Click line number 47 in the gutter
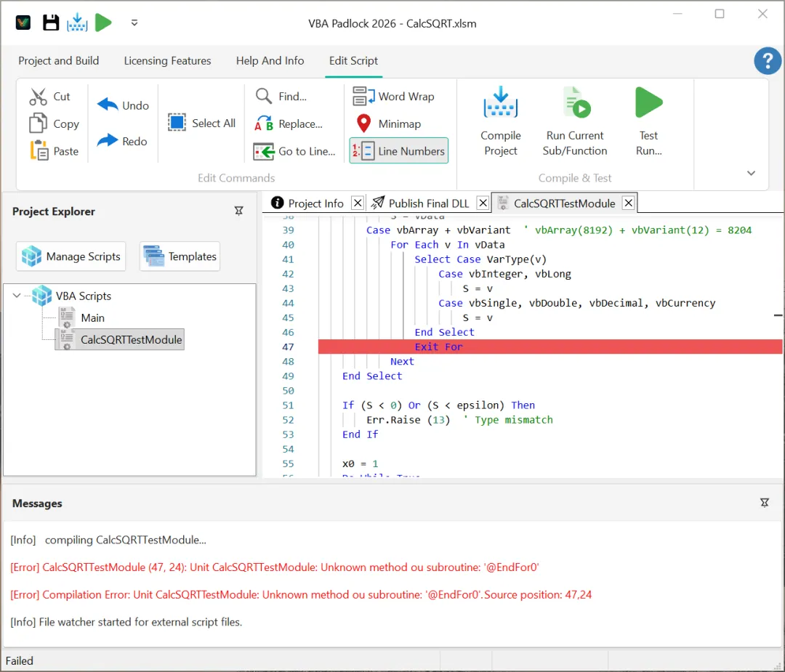Viewport: 785px width, 672px height. [x=288, y=347]
